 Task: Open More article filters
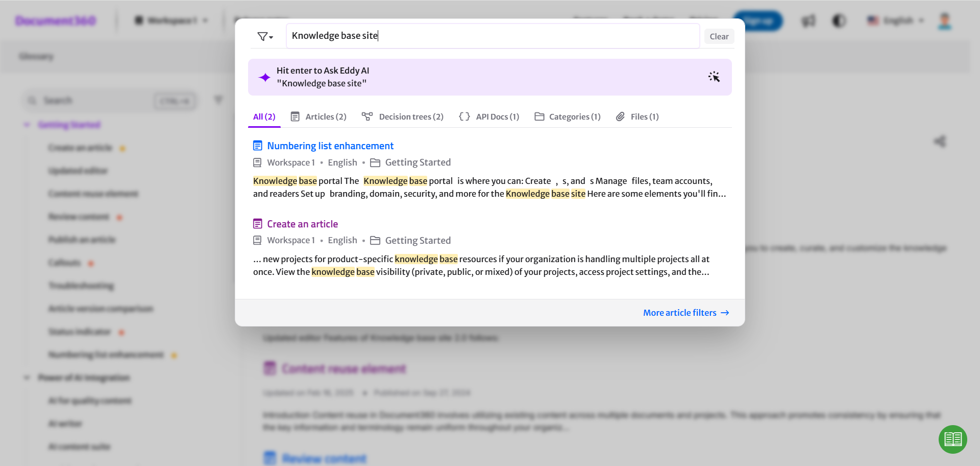686,313
